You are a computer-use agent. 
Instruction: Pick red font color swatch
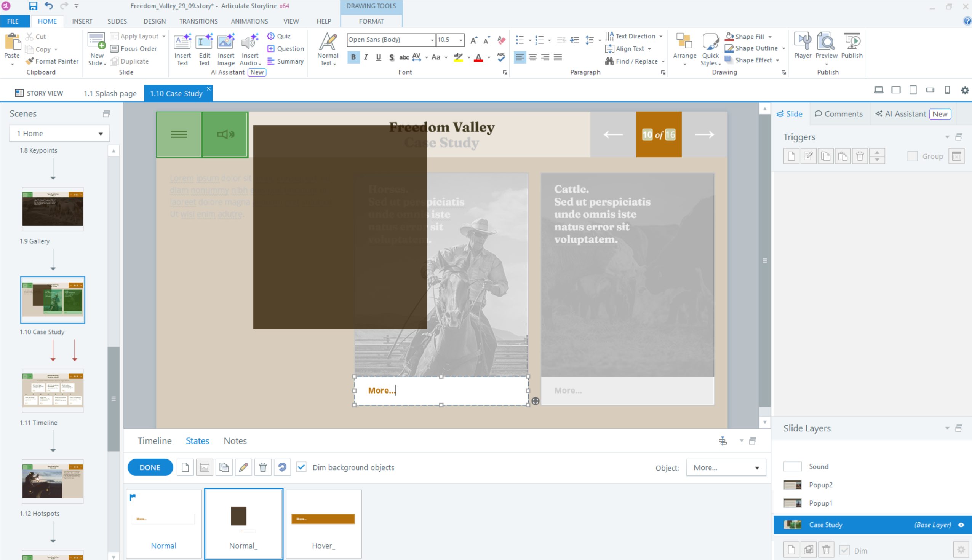(478, 58)
